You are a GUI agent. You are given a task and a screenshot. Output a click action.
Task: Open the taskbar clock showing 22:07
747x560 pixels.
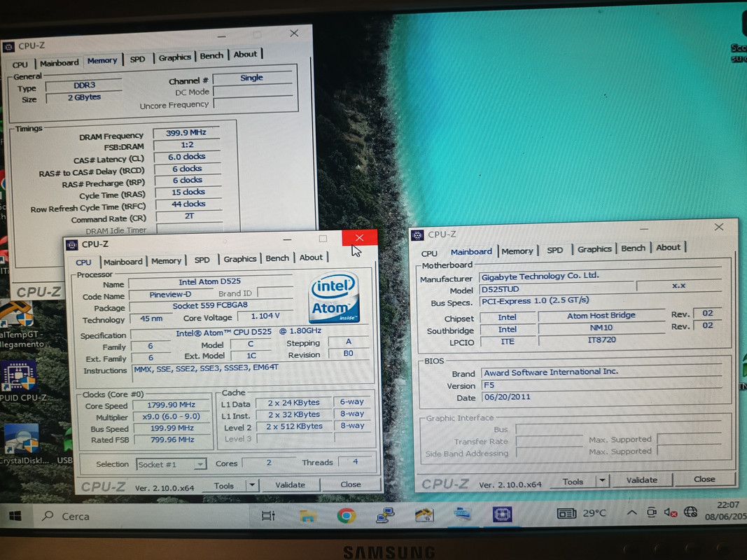[x=725, y=510]
